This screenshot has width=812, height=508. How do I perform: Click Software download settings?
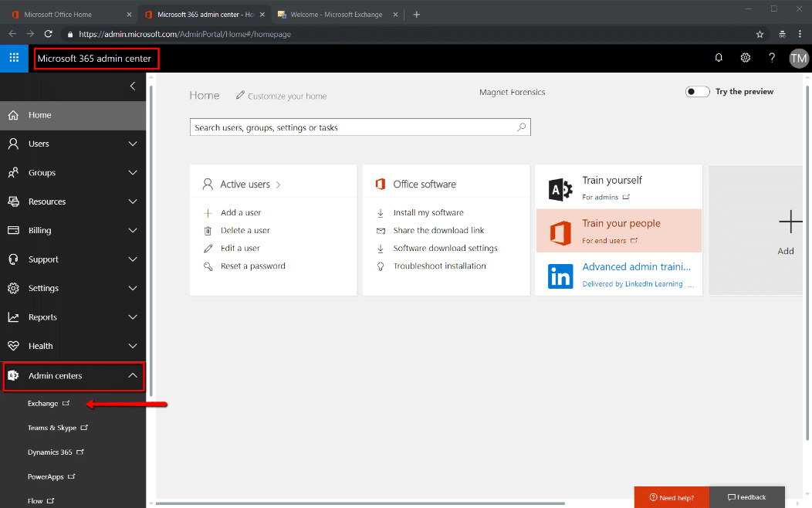coord(445,248)
